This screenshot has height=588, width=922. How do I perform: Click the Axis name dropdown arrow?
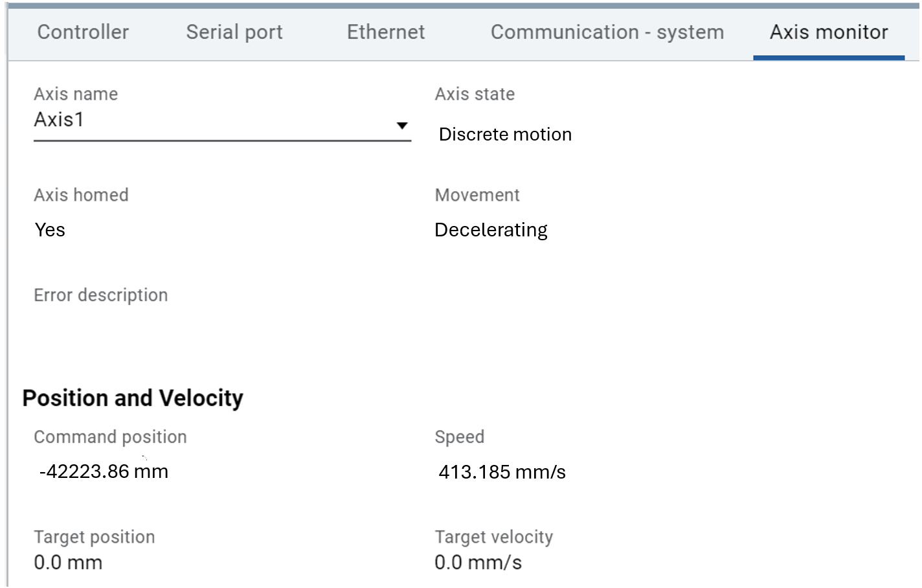pyautogui.click(x=402, y=126)
